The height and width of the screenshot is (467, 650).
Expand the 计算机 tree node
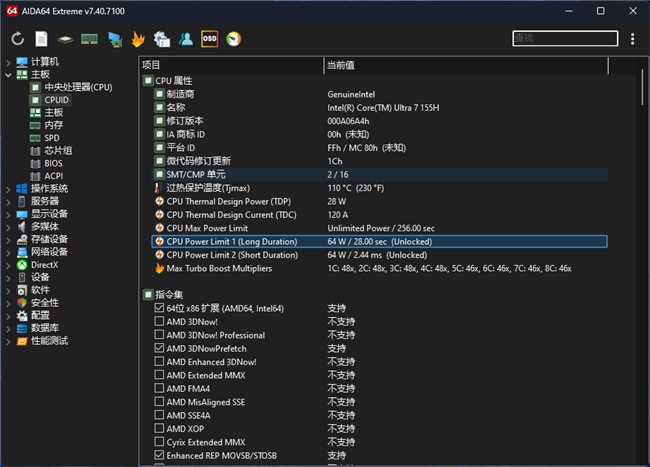tap(8, 63)
